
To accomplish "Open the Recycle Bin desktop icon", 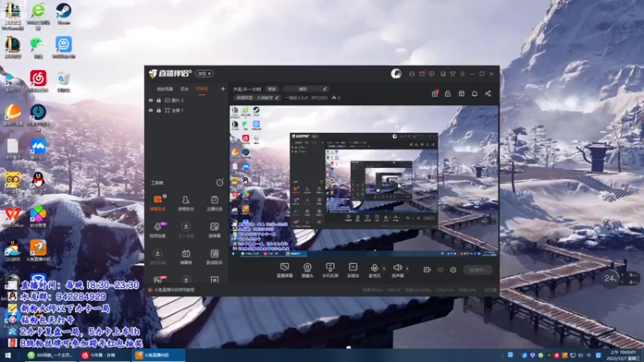I will (64, 81).
